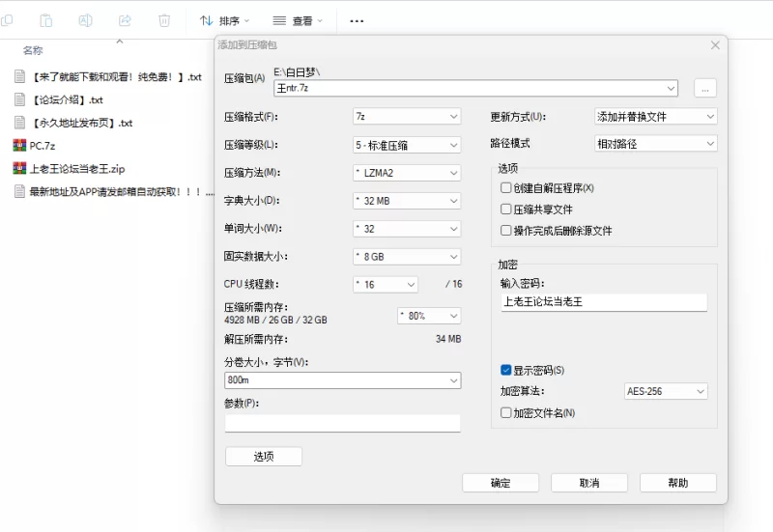Click the 确定 button
Screen dimensions: 773x532
click(x=501, y=483)
